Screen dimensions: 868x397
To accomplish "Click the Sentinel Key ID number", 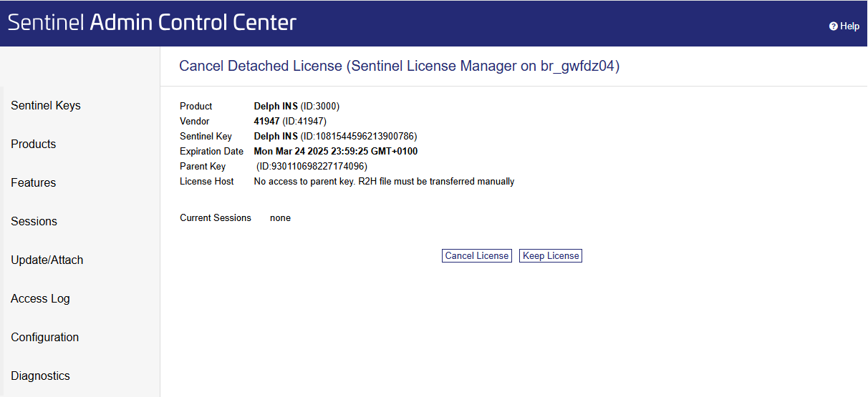I will tap(358, 137).
